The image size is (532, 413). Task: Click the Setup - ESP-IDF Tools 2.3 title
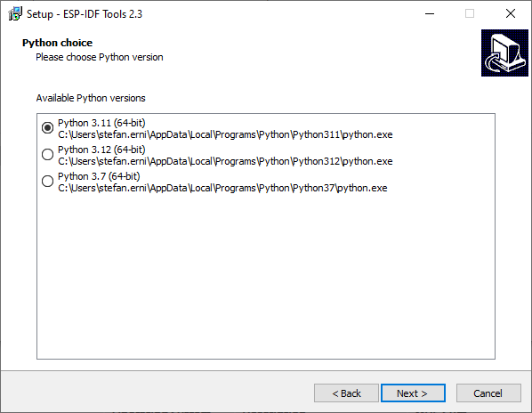click(85, 14)
